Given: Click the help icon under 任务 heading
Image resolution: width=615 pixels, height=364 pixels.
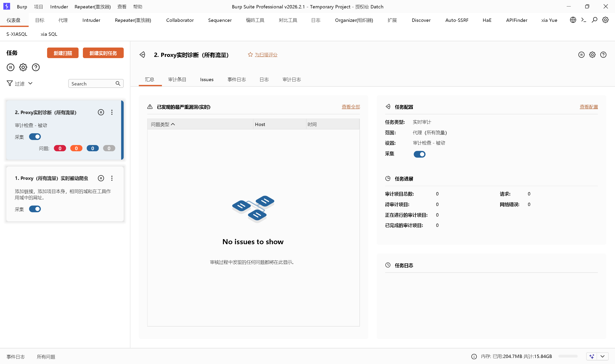Looking at the screenshot, I should [x=36, y=67].
